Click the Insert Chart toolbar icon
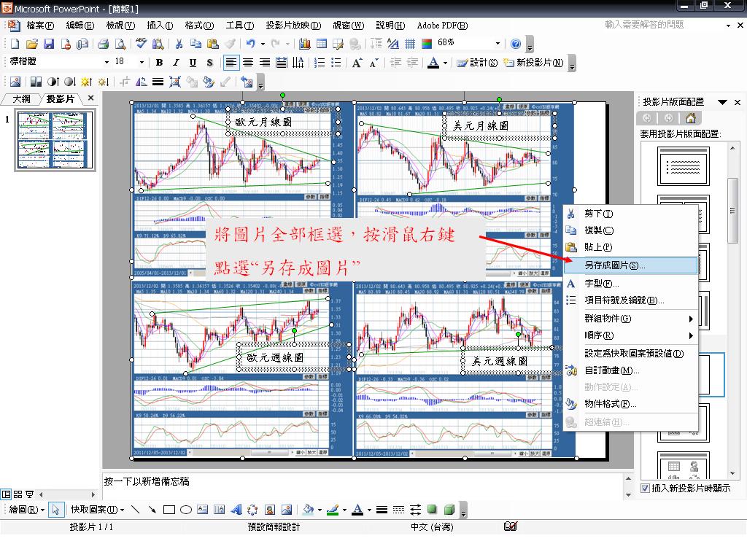The height and width of the screenshot is (560, 747). tap(305, 44)
